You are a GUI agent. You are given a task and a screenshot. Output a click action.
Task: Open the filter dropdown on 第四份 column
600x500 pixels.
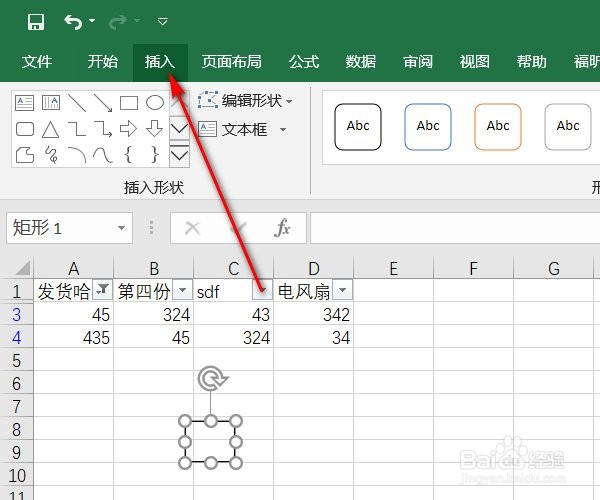[x=183, y=290]
